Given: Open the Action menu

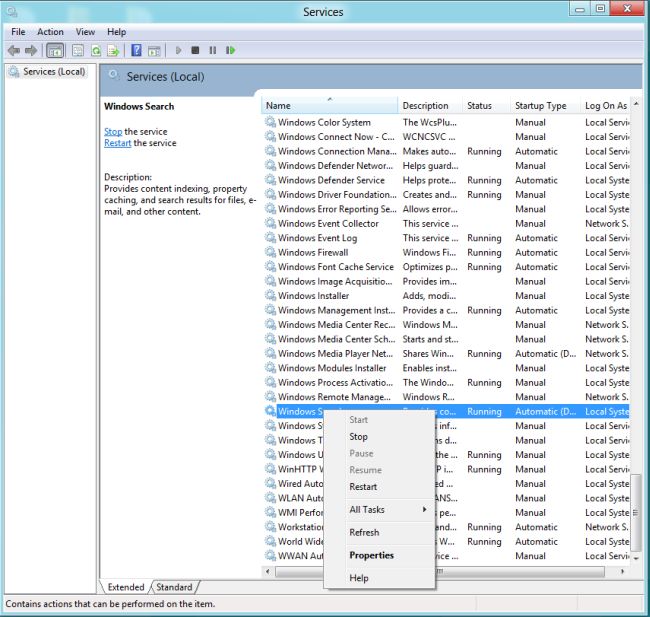Looking at the screenshot, I should click(x=51, y=32).
